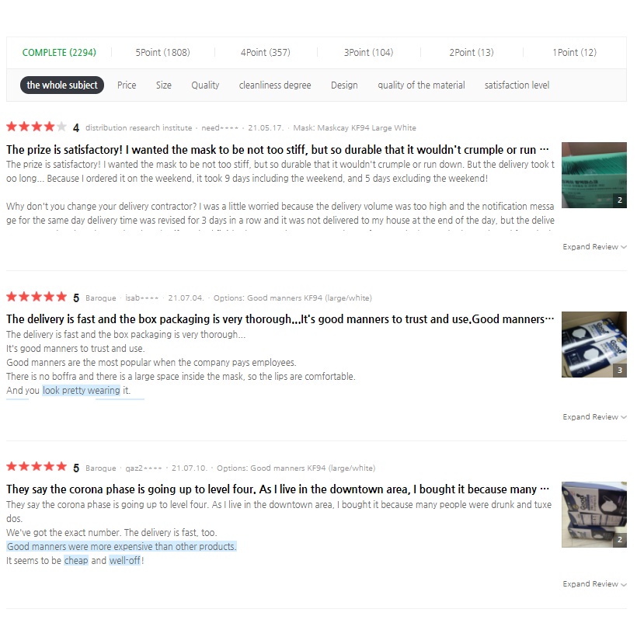The image size is (644, 644).
Task: Expand the first review by need****
Action: click(x=594, y=247)
